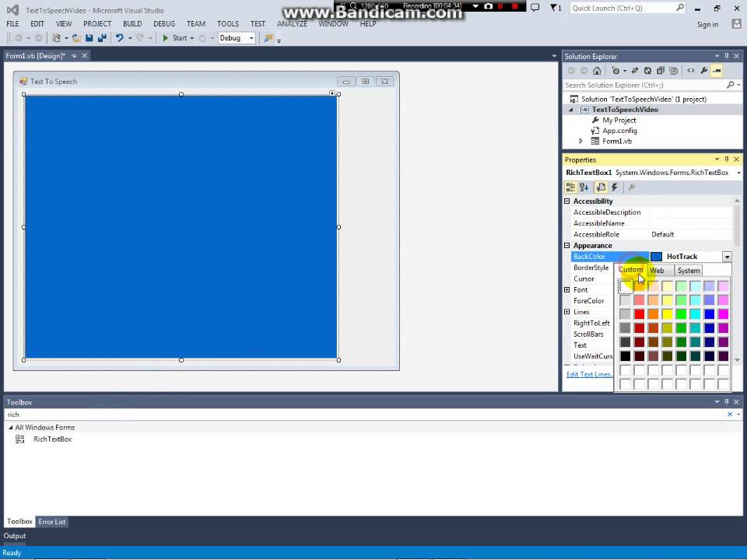Image resolution: width=747 pixels, height=560 pixels.
Task: Show the Properties page icon
Action: click(x=601, y=187)
